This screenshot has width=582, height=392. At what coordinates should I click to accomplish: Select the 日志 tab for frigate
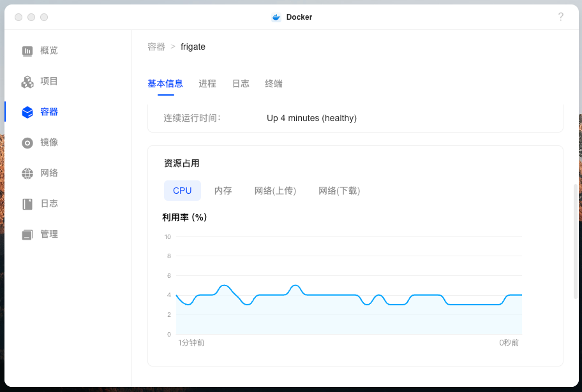point(241,83)
